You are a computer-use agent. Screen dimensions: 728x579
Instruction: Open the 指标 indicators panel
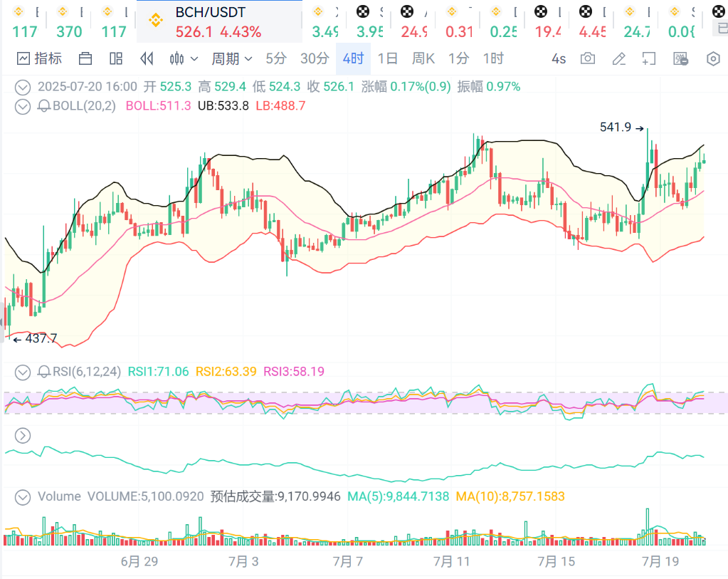(39, 58)
